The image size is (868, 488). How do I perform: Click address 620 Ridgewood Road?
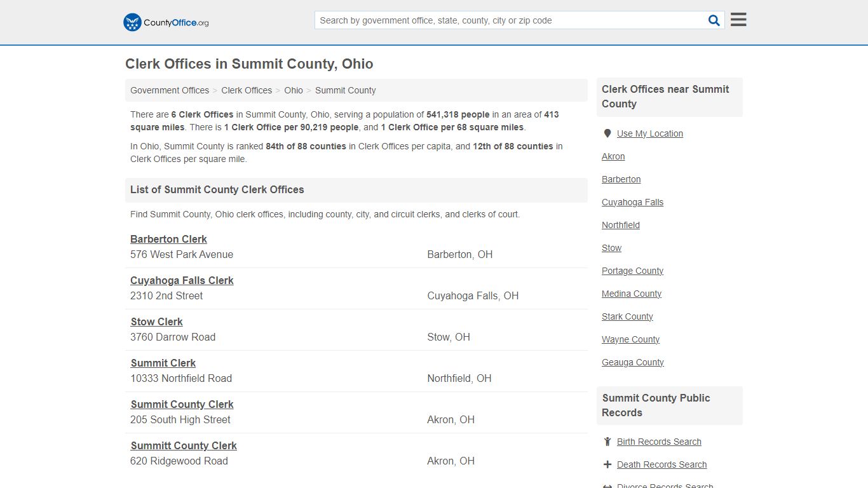pyautogui.click(x=179, y=461)
